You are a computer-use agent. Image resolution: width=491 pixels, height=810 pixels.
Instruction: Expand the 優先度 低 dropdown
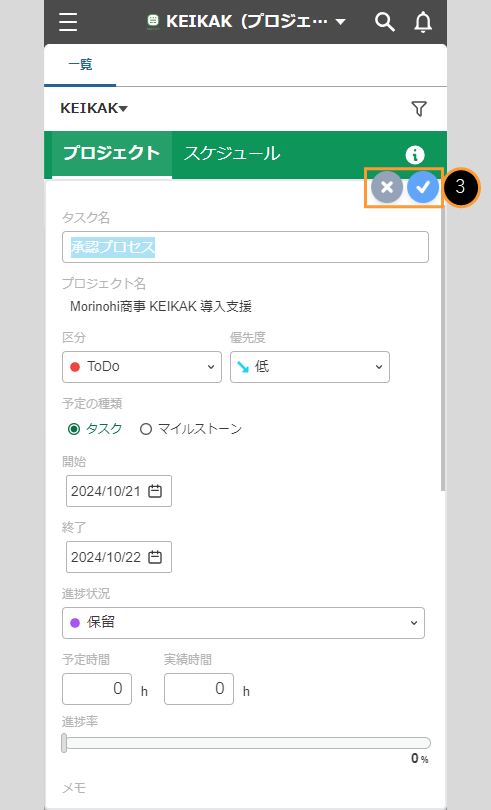coord(310,367)
